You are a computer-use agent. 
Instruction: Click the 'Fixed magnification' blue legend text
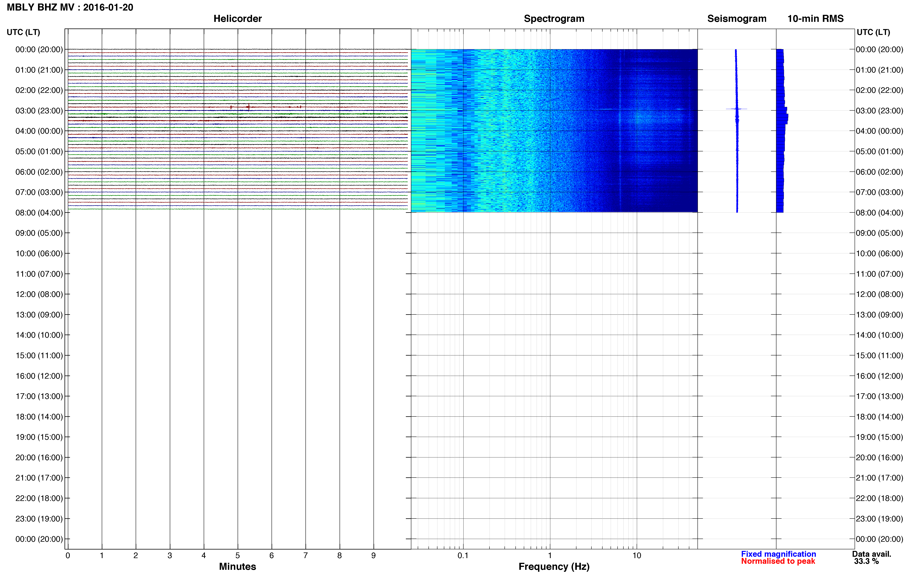[x=778, y=554]
